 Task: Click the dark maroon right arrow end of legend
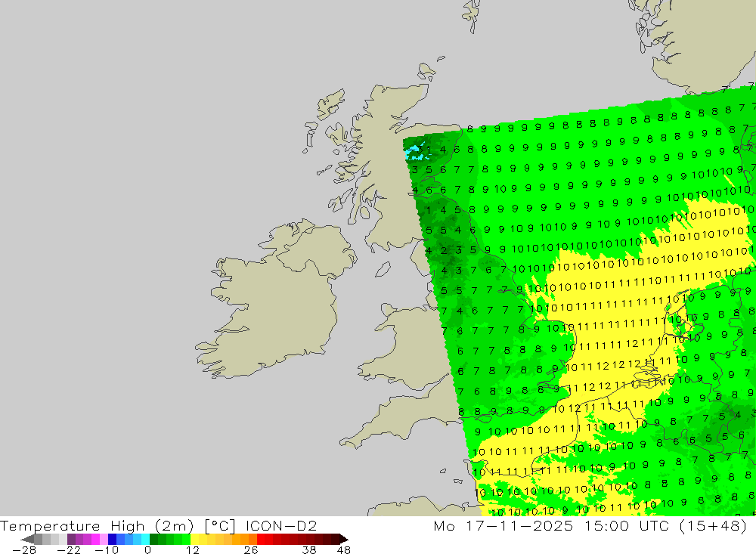click(344, 540)
